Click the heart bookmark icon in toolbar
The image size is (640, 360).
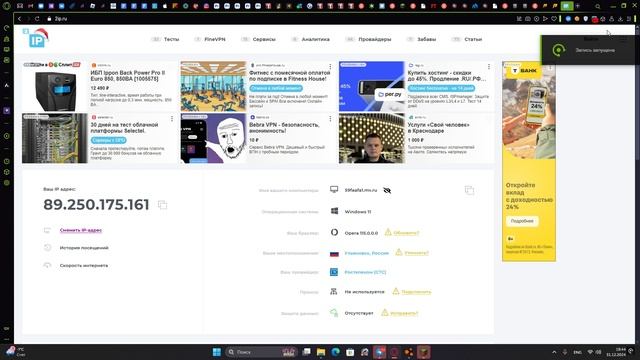[x=554, y=19]
